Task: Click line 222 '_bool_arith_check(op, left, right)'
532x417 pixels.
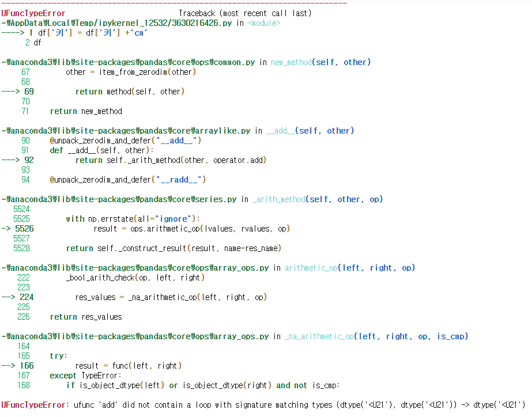Action: tap(135, 278)
